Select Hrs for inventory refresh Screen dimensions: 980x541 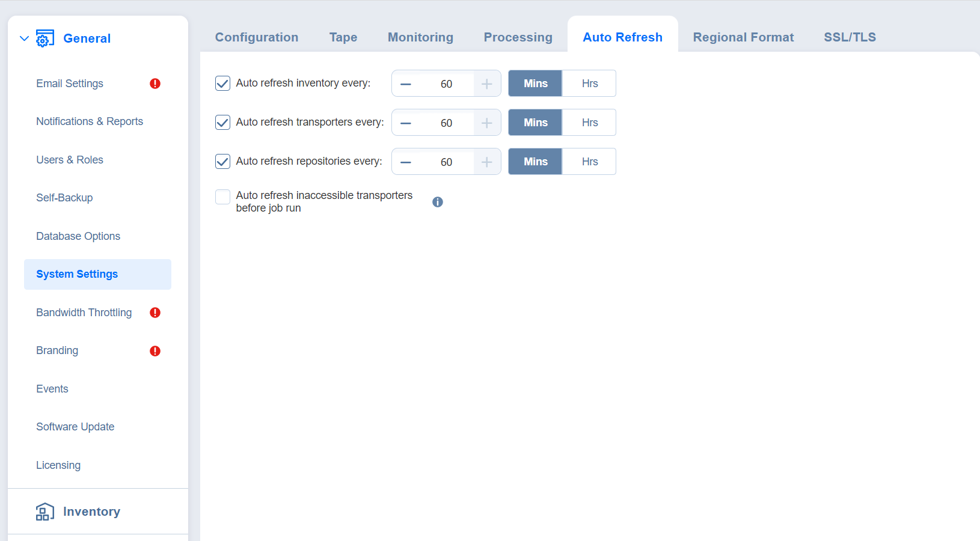589,84
